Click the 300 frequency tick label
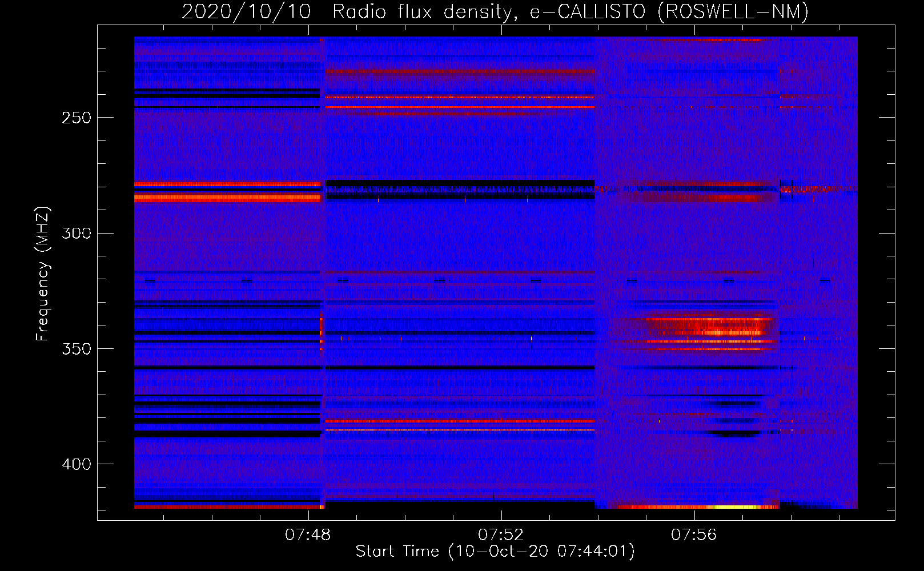 [x=77, y=233]
